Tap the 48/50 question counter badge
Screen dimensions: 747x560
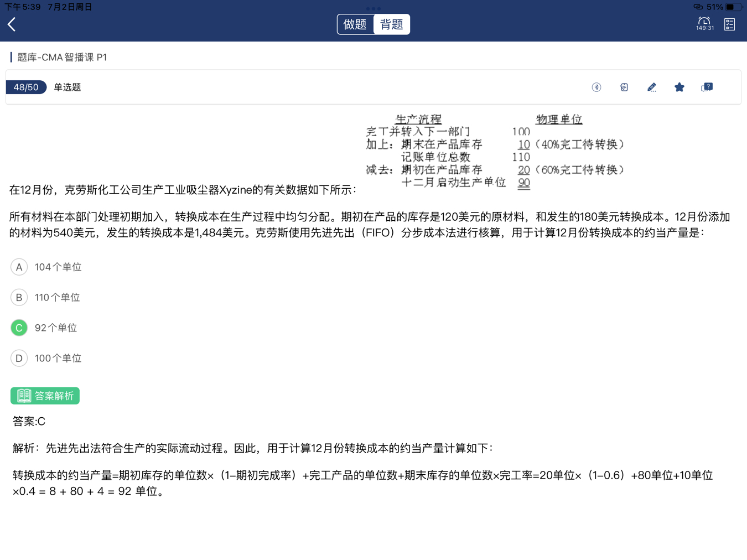(x=26, y=87)
